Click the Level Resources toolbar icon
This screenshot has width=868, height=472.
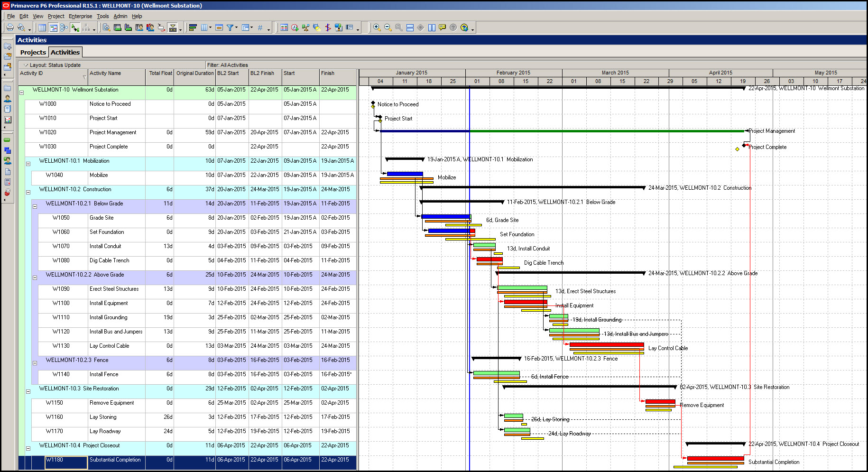(305, 28)
